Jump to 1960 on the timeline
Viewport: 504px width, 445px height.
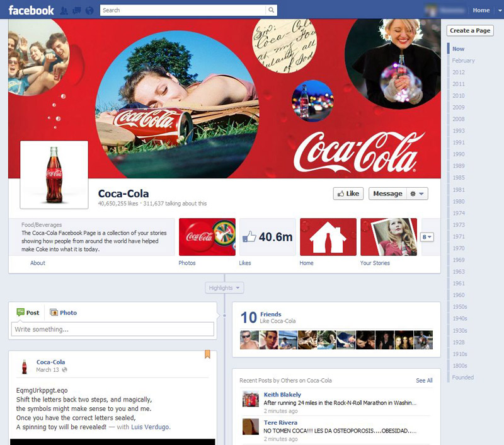(x=459, y=295)
